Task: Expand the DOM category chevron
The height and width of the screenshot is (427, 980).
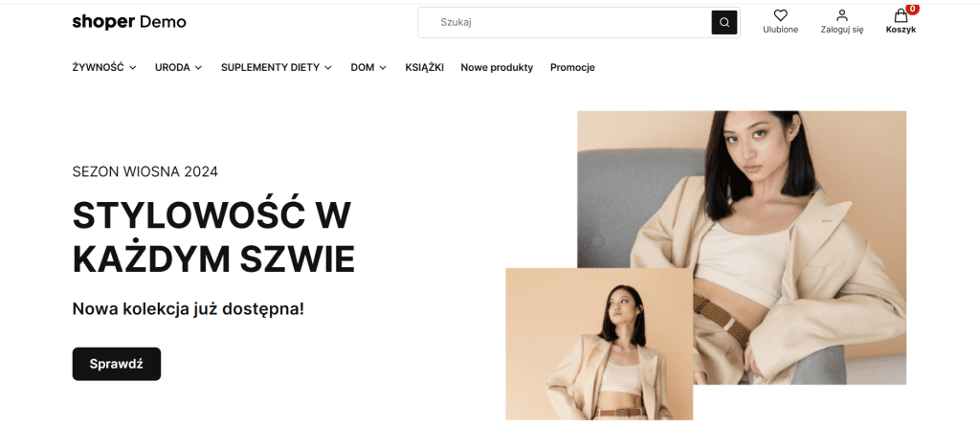Action: 383,68
